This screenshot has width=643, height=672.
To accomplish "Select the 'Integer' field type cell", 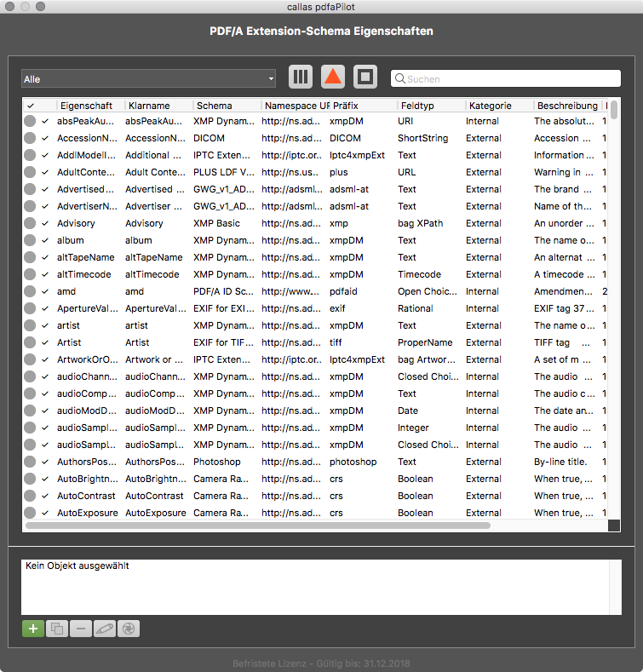I will [x=413, y=428].
